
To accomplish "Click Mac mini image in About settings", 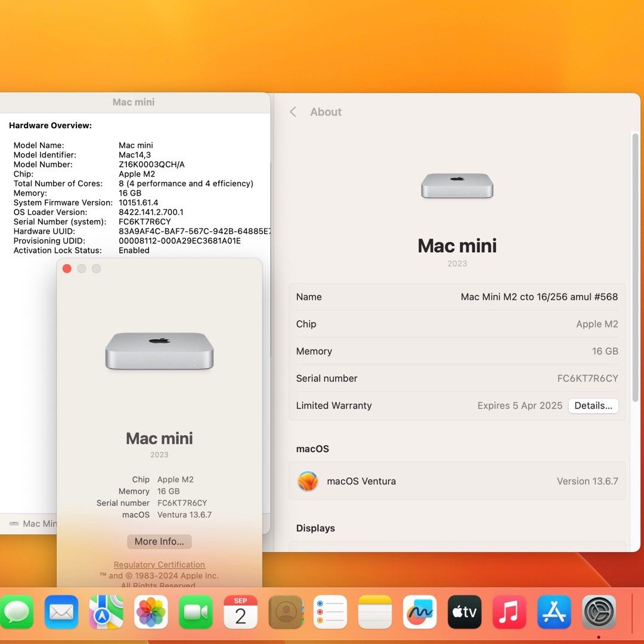I will pos(457,185).
